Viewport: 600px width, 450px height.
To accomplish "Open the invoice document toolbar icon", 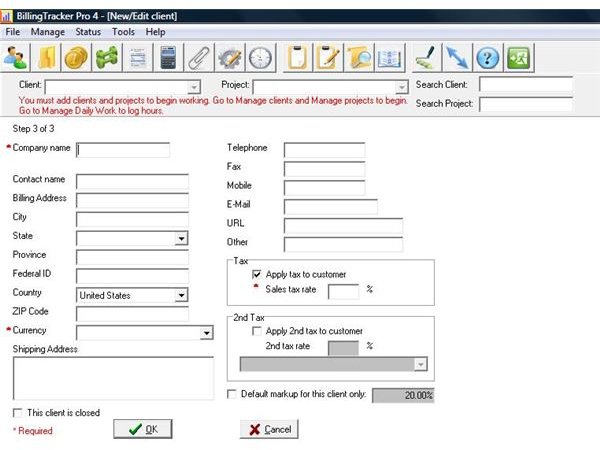I will [x=137, y=58].
